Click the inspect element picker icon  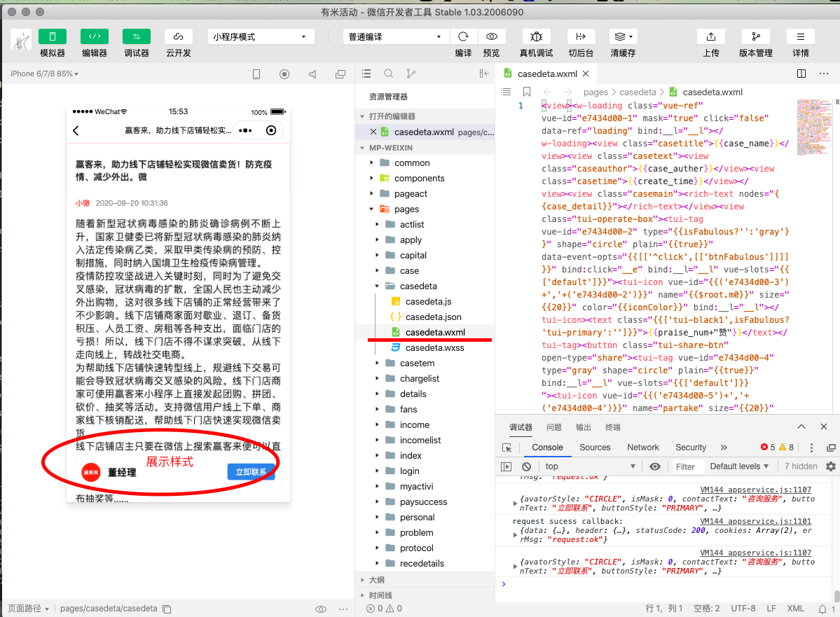coord(507,448)
